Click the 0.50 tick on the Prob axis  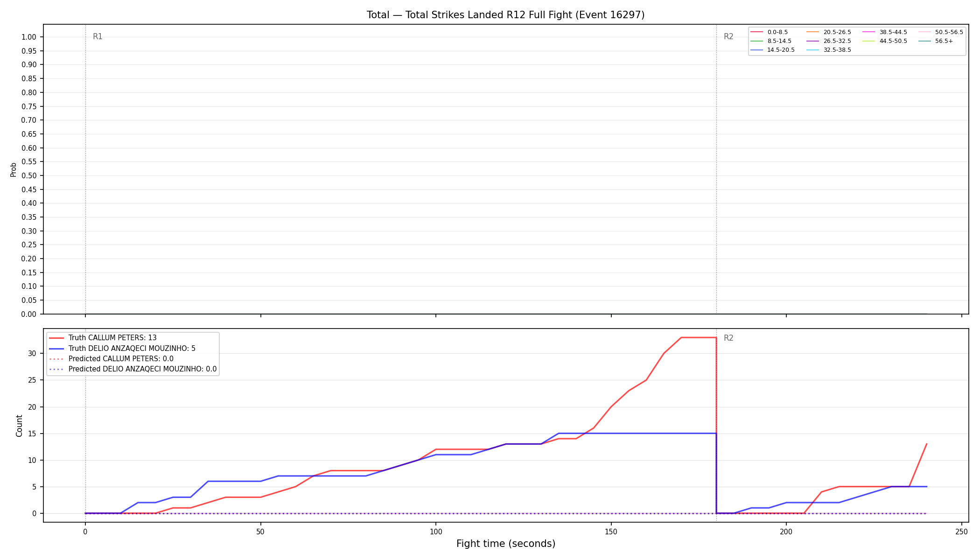[x=29, y=175]
